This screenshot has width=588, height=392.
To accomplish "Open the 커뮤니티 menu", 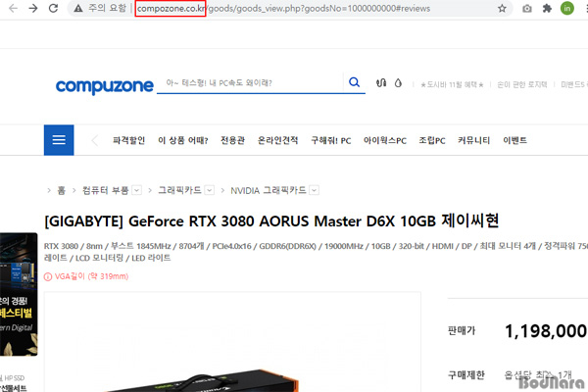I will click(x=473, y=140).
